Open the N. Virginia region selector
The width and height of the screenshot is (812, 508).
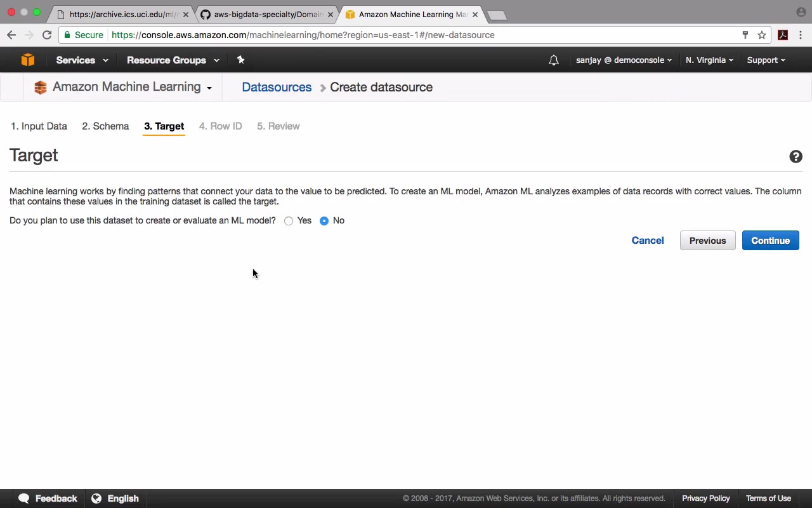pos(709,60)
